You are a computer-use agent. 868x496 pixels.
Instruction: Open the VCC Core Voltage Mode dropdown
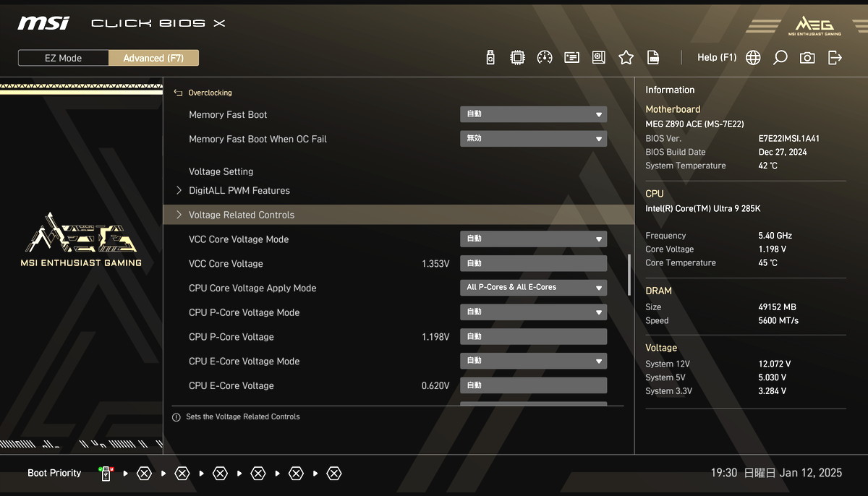coord(533,239)
